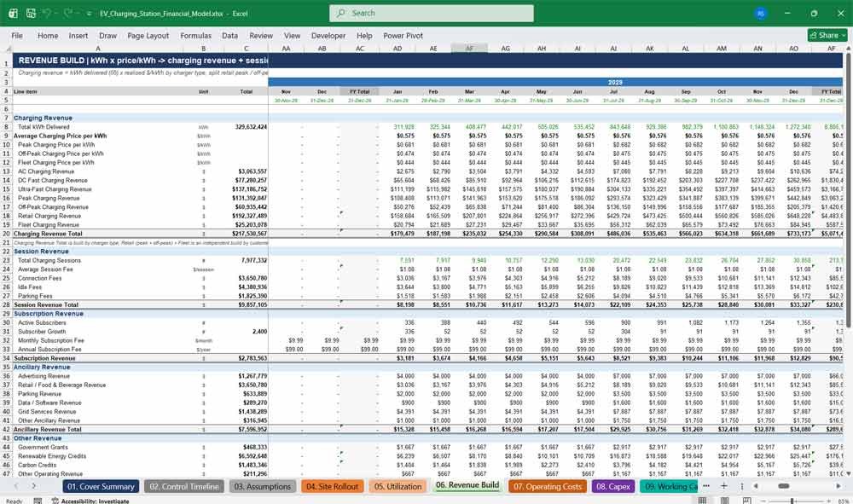Add a new sheet with plus icon
The image size is (853, 504).
tap(723, 486)
